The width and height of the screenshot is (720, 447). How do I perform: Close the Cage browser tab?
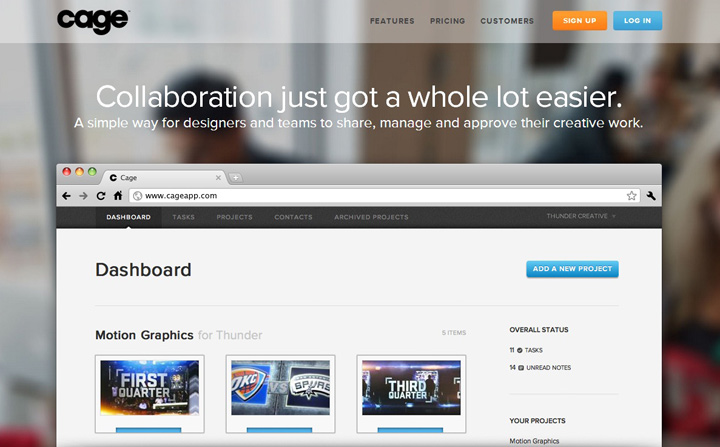[218, 178]
